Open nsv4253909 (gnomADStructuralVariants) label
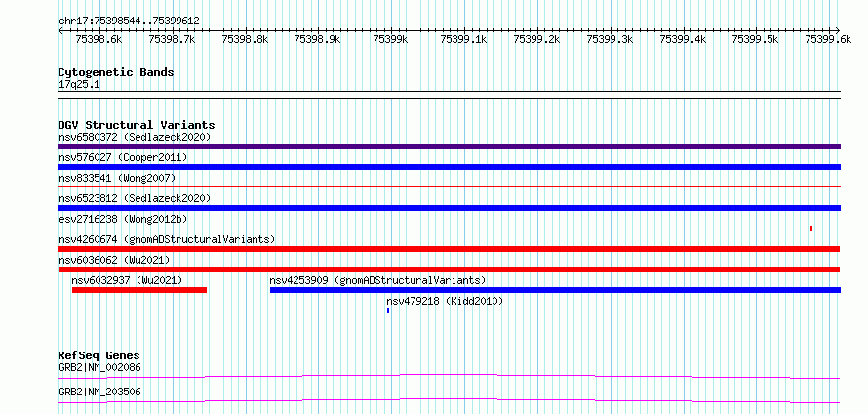 (377, 280)
